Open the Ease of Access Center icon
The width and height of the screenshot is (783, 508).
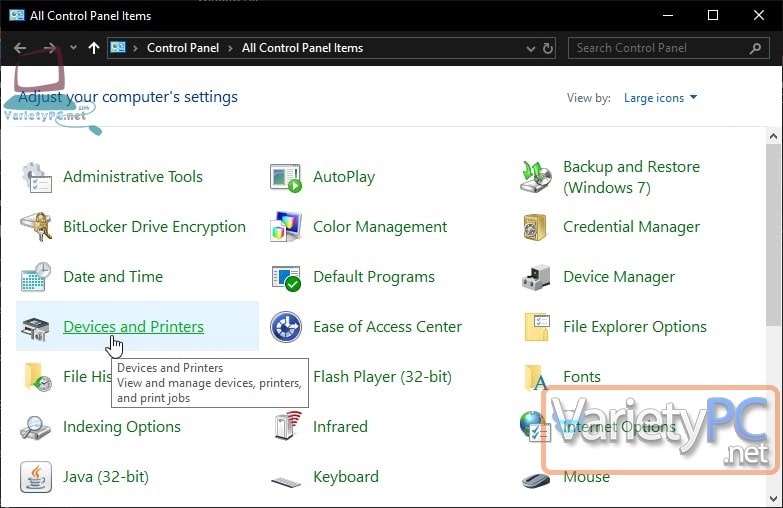click(286, 327)
